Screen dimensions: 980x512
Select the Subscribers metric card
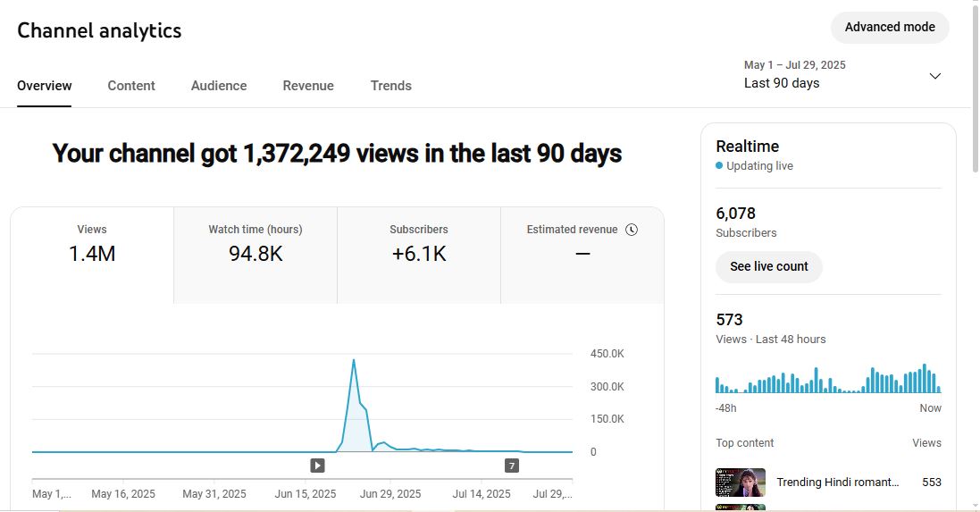[x=419, y=245]
